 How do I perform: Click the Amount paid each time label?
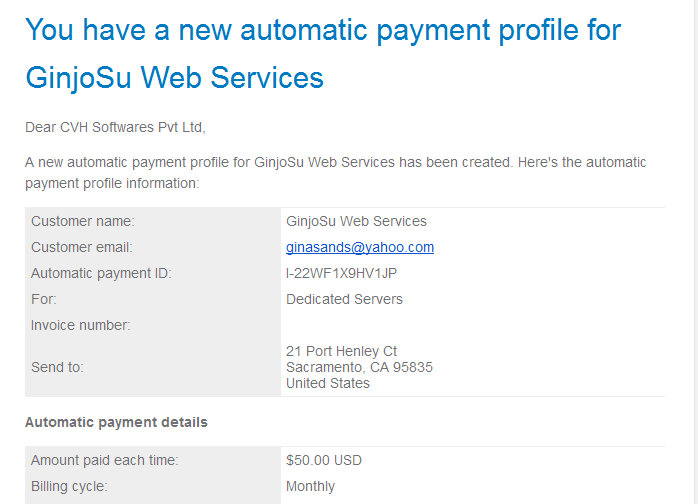click(x=105, y=460)
